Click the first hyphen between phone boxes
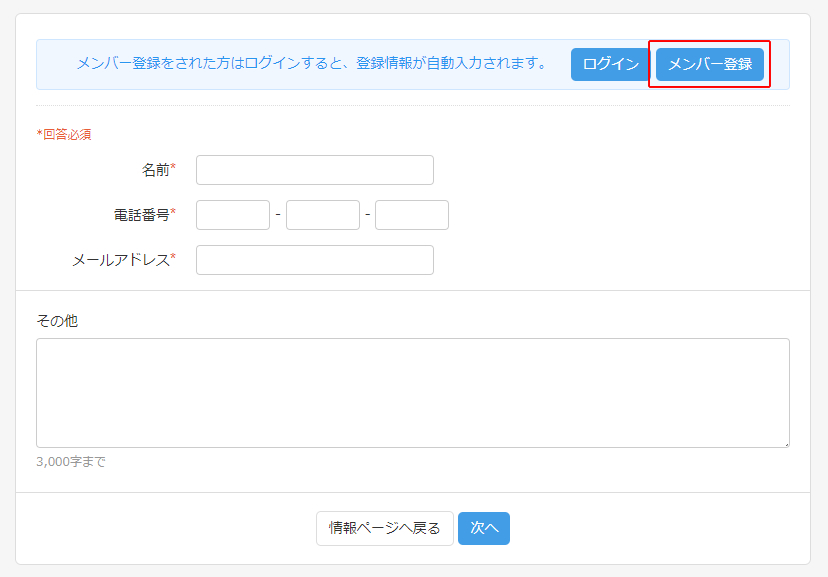This screenshot has width=828, height=577. [278, 215]
